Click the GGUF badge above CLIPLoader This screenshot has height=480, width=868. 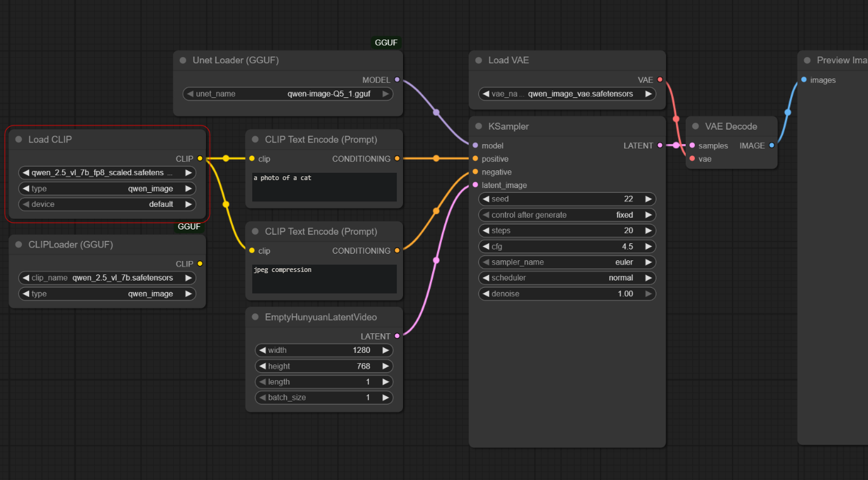point(189,227)
